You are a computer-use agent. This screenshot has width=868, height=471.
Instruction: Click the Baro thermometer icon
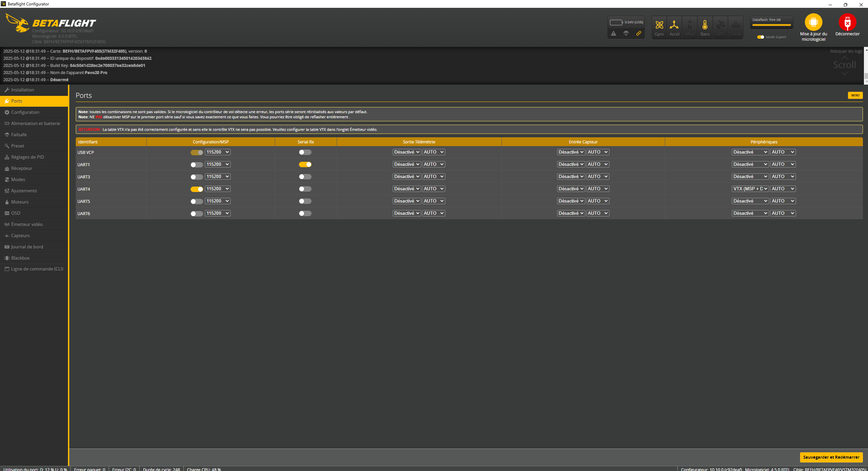pyautogui.click(x=705, y=25)
